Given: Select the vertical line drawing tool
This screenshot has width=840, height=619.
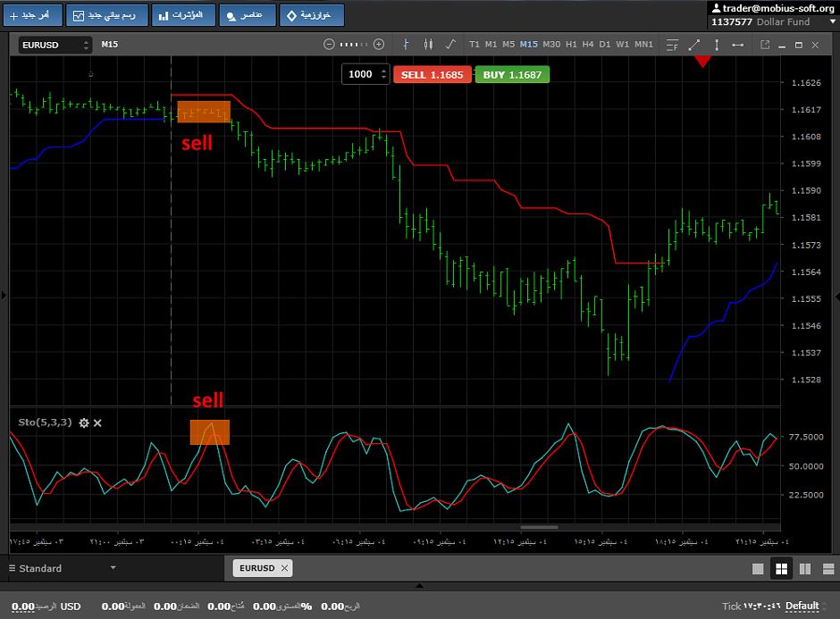Looking at the screenshot, I should (x=717, y=45).
